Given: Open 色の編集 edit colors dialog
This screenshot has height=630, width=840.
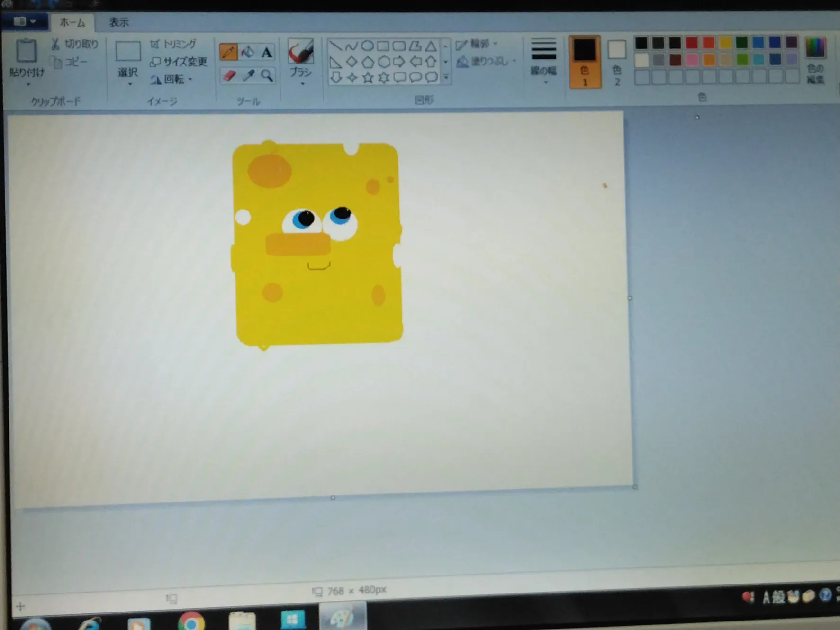Looking at the screenshot, I should [815, 61].
